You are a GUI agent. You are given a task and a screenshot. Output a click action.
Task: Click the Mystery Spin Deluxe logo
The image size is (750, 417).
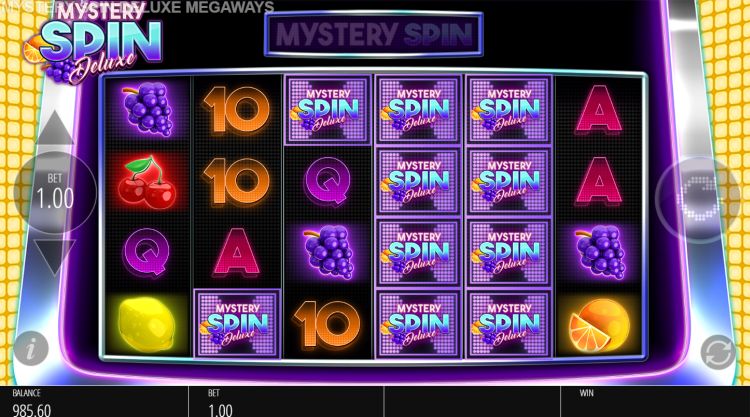click(x=95, y=44)
